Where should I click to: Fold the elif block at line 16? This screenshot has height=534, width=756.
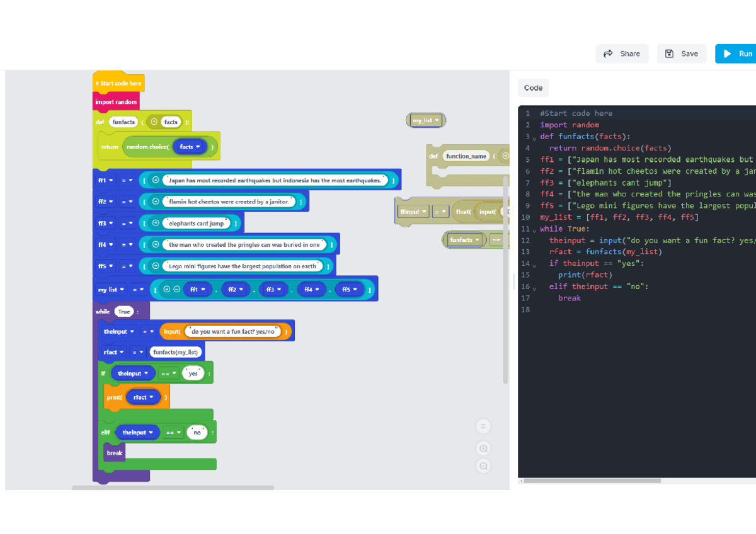click(534, 288)
